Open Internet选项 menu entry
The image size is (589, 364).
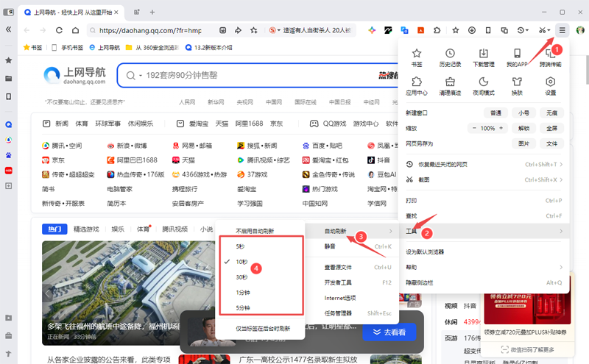352,298
